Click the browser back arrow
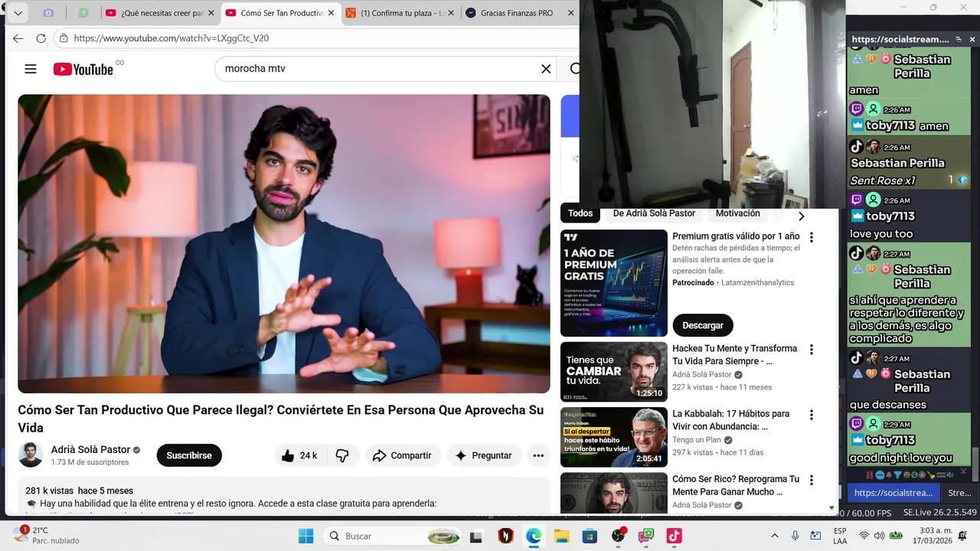The height and width of the screenshot is (551, 980). 18,38
